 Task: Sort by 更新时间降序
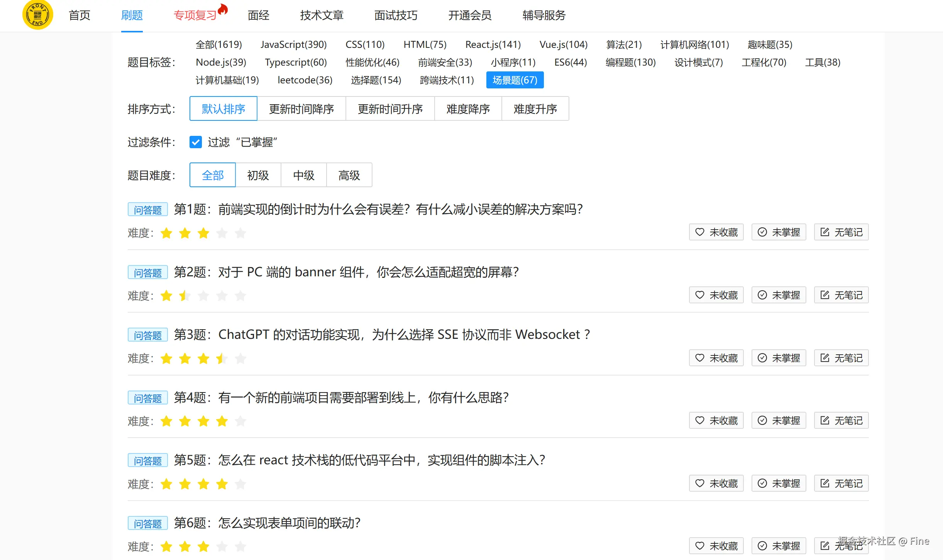(x=301, y=109)
